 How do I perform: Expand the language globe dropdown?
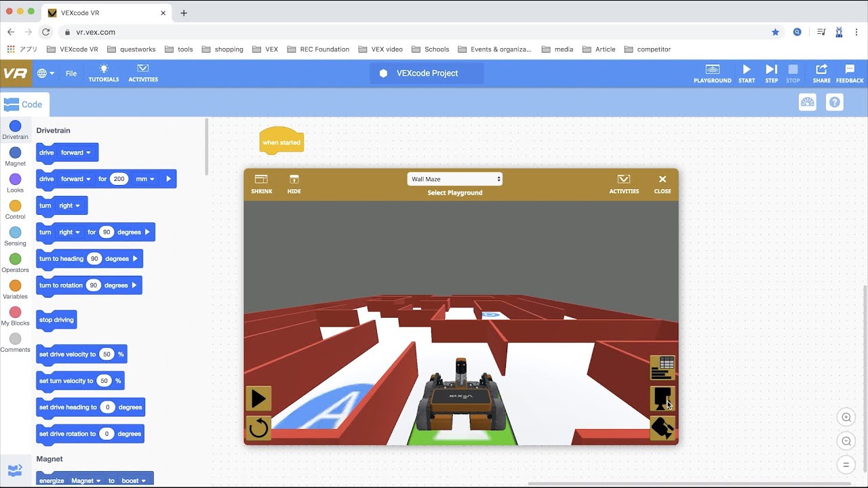[45, 73]
